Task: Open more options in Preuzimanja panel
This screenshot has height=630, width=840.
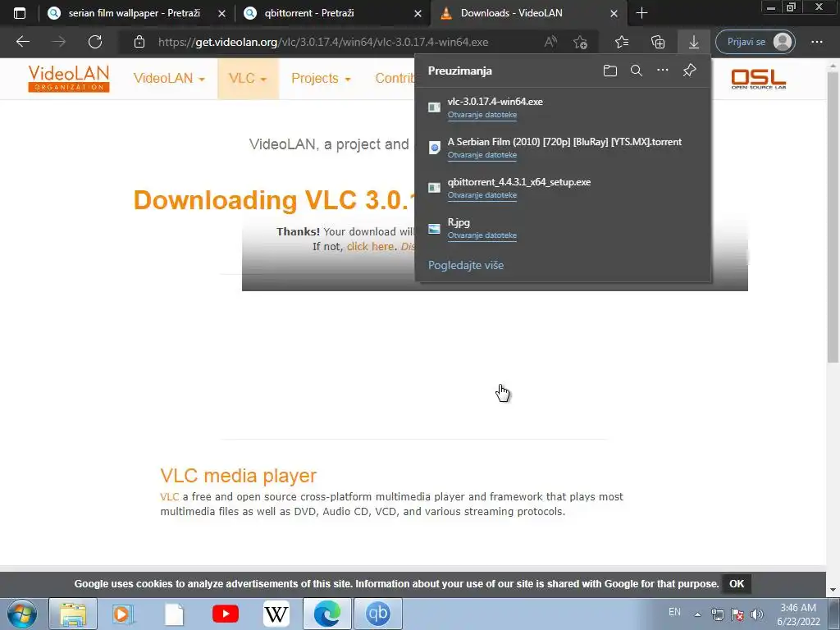Action: pos(663,71)
